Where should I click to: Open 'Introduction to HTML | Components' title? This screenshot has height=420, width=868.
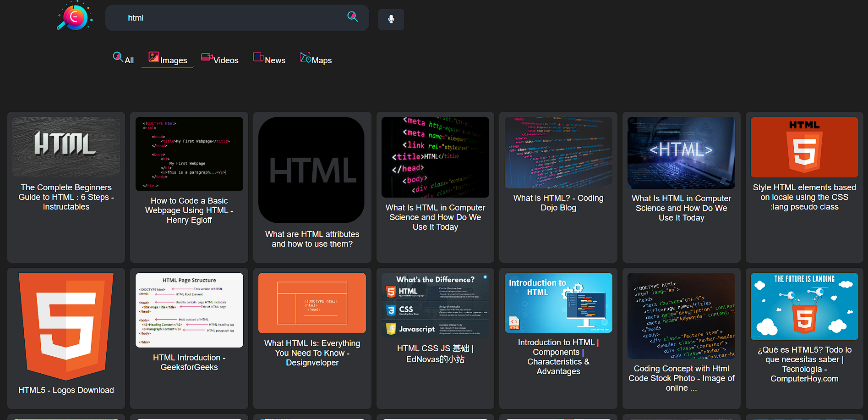(558, 357)
